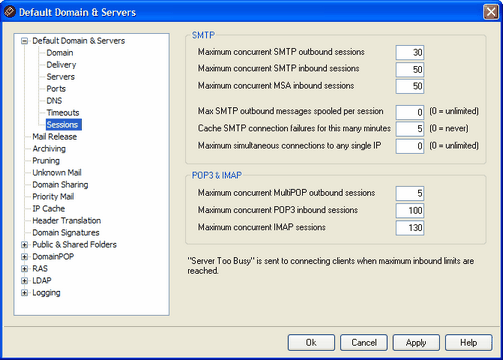This screenshot has width=503, height=360.
Task: Select the highlighted Sessions item
Action: (x=64, y=125)
